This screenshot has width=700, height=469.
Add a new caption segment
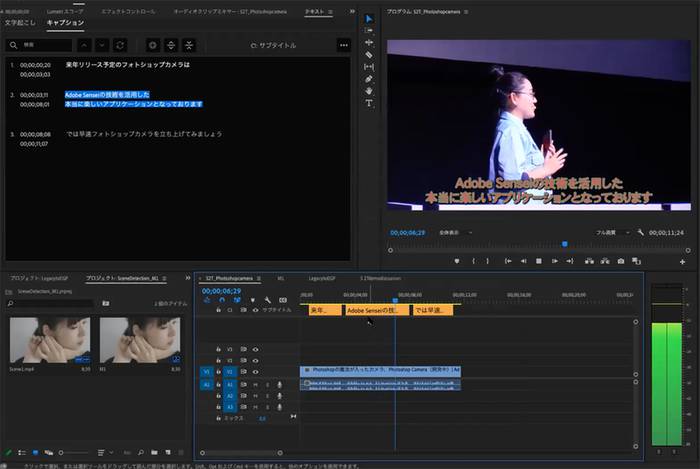[x=153, y=45]
